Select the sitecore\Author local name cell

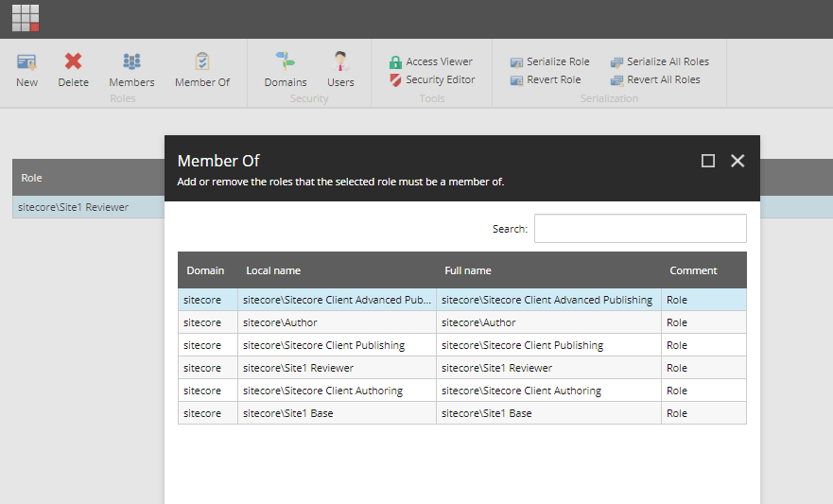[337, 322]
